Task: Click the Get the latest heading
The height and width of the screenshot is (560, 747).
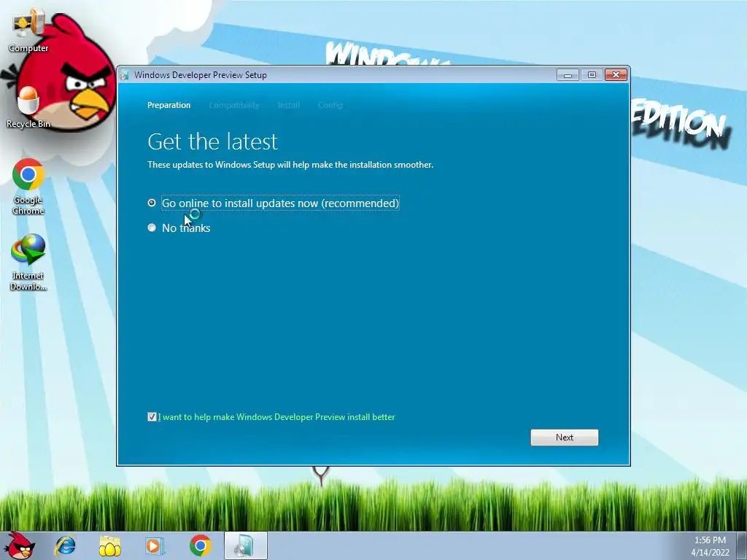Action: [212, 141]
